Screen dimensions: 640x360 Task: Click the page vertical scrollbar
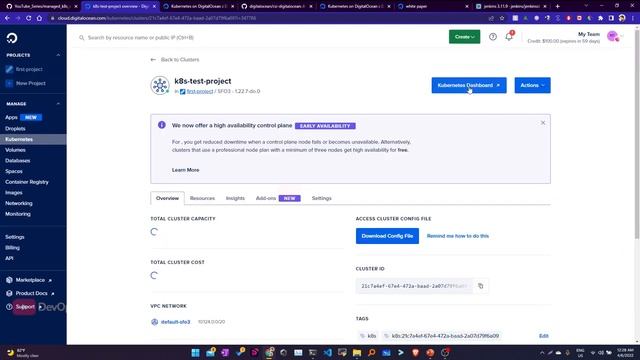(637, 135)
